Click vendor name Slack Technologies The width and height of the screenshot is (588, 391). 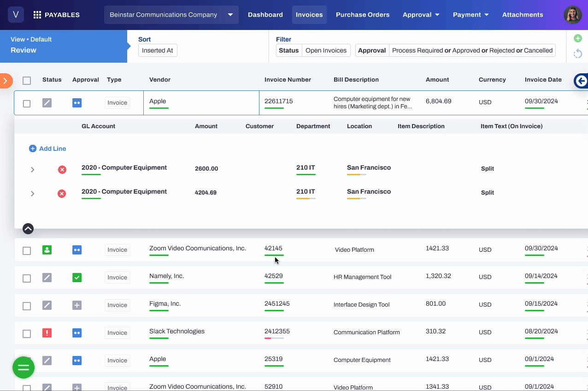(x=177, y=332)
